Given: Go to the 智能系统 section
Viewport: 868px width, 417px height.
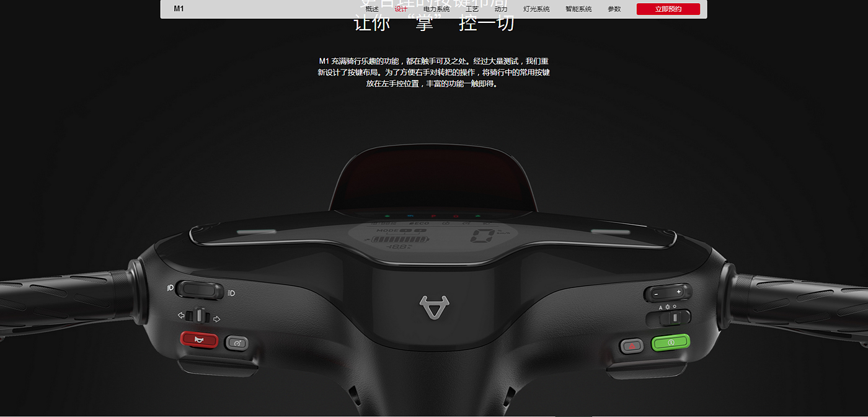Looking at the screenshot, I should click(x=578, y=9).
